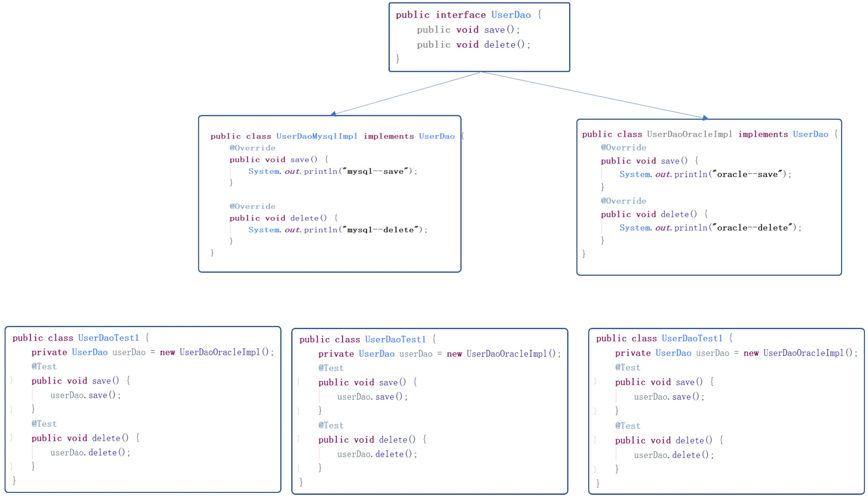Click @Override above the mysql delete method

click(x=252, y=206)
